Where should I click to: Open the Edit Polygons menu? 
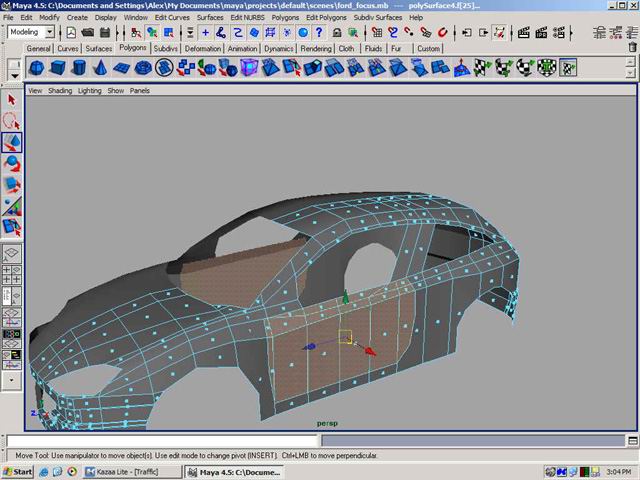(326, 17)
